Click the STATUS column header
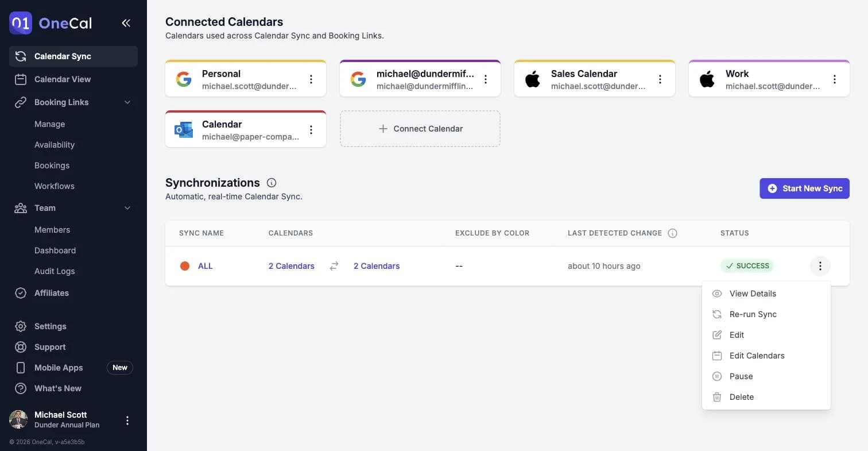 tap(735, 233)
